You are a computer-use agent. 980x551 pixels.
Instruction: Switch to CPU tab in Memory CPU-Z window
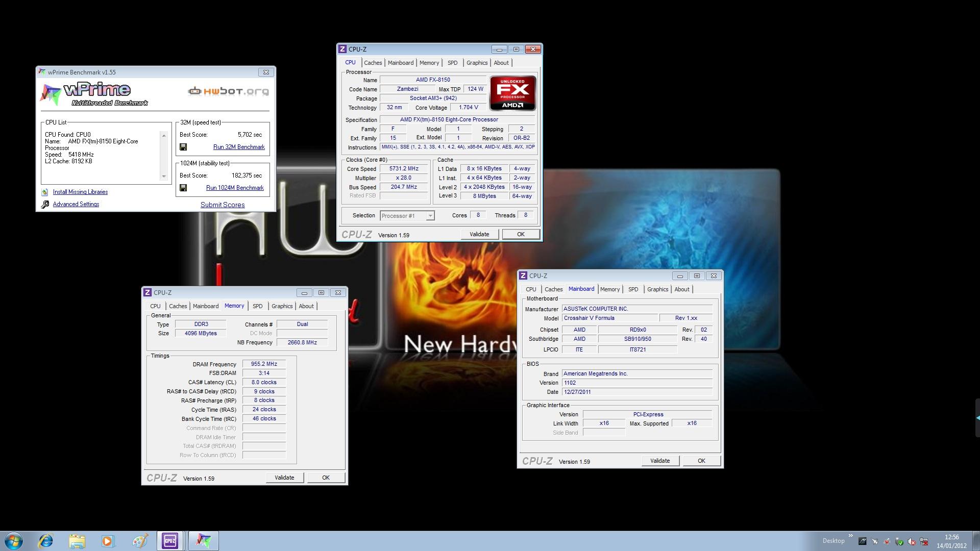155,306
